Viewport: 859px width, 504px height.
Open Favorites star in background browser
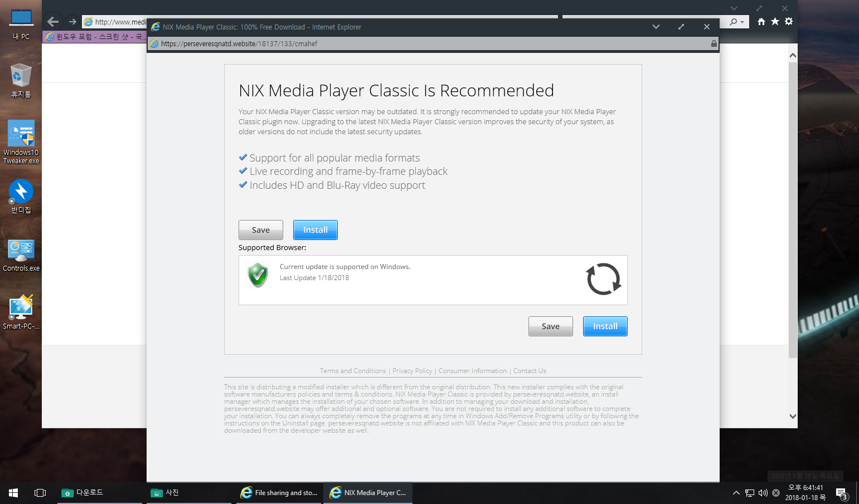775,21
